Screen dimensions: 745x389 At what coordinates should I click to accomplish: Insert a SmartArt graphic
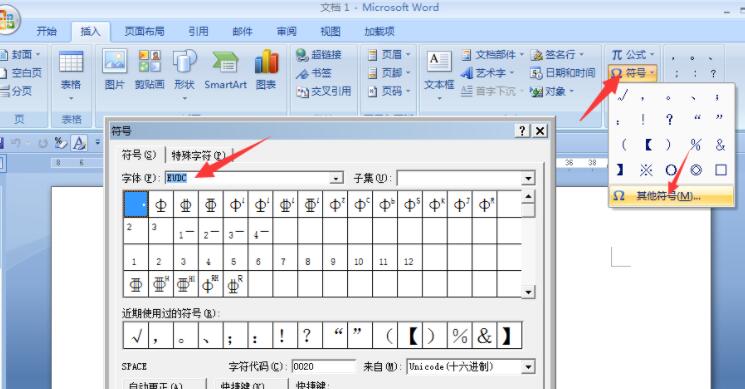pyautogui.click(x=225, y=70)
